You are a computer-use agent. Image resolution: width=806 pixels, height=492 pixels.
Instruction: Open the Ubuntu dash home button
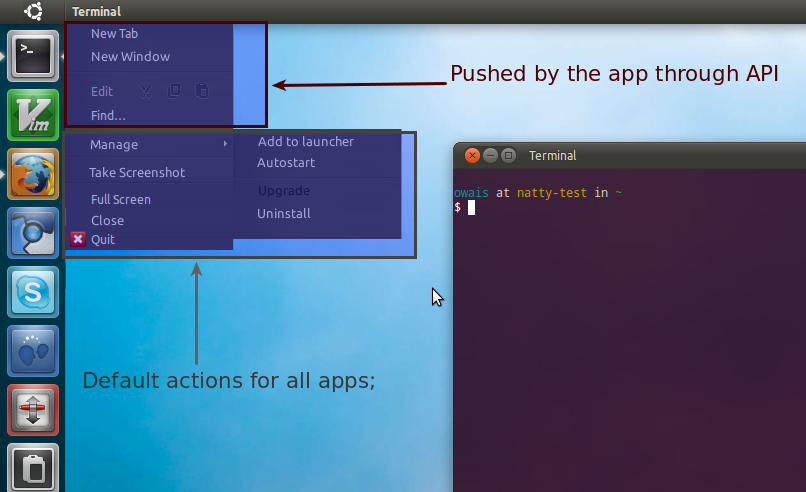click(x=33, y=11)
